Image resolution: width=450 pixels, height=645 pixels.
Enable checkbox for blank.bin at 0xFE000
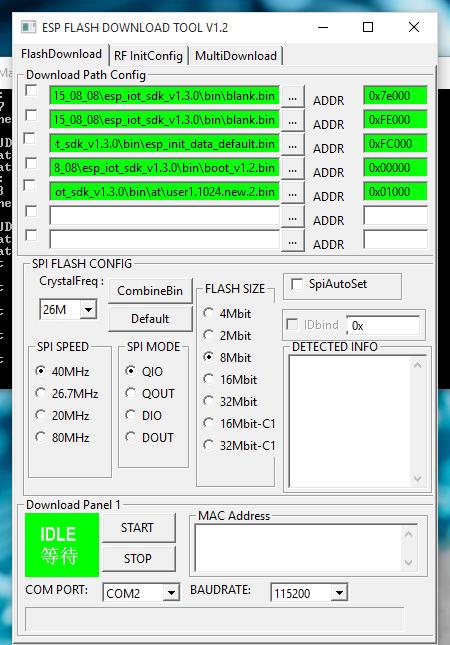tap(31, 115)
